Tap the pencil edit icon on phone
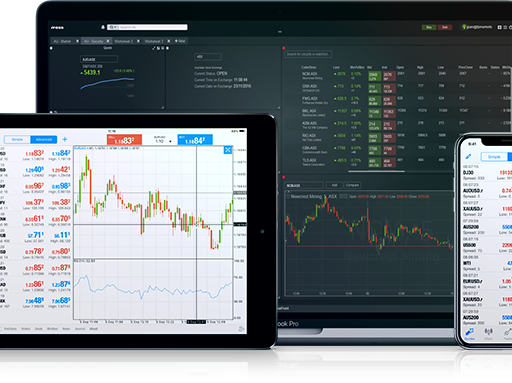 (x=468, y=156)
